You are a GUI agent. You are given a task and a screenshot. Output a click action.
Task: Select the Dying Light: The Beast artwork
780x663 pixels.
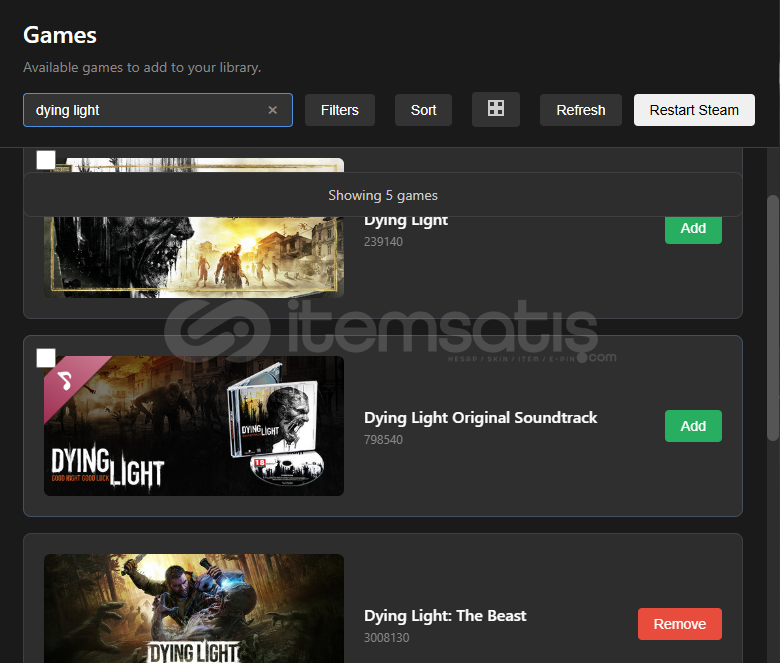pos(194,610)
